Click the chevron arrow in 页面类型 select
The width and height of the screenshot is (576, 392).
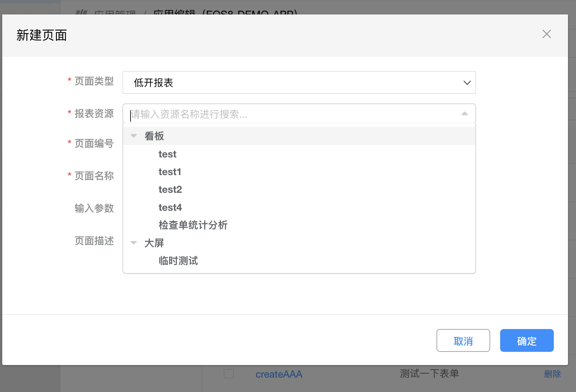coord(467,83)
